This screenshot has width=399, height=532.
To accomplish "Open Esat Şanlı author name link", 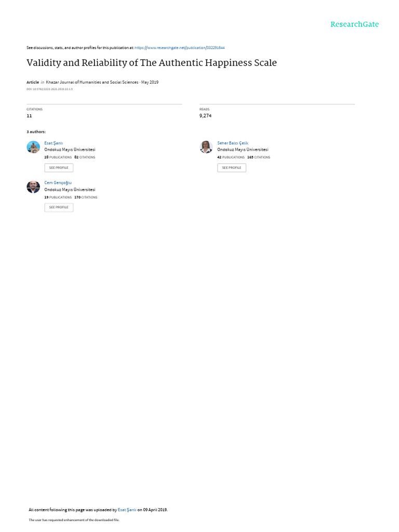I will pyautogui.click(x=54, y=143).
